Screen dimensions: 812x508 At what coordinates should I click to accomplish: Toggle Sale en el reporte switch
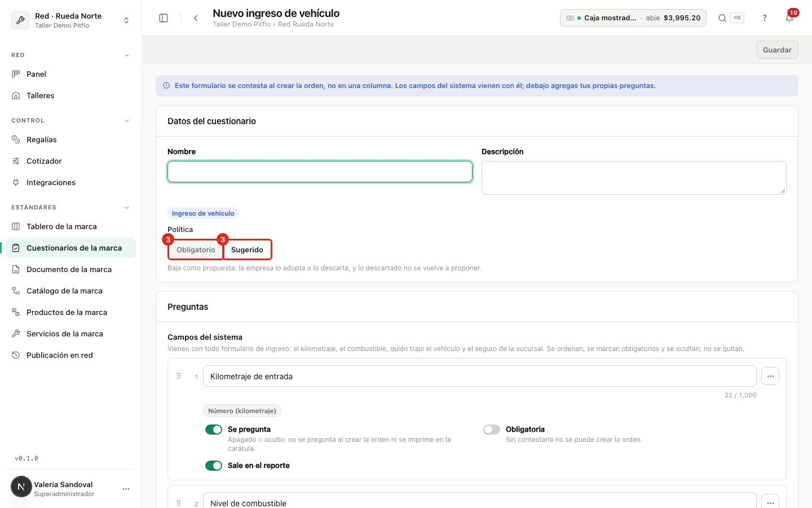click(214, 466)
